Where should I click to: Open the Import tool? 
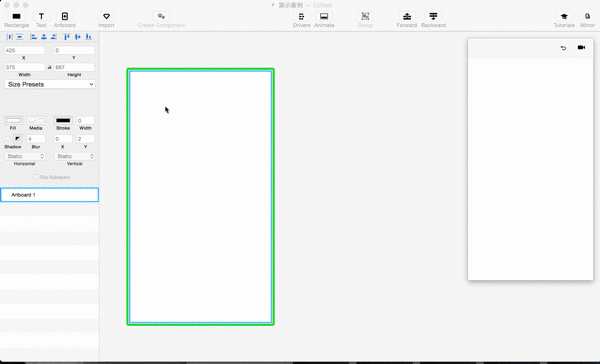coord(106,16)
